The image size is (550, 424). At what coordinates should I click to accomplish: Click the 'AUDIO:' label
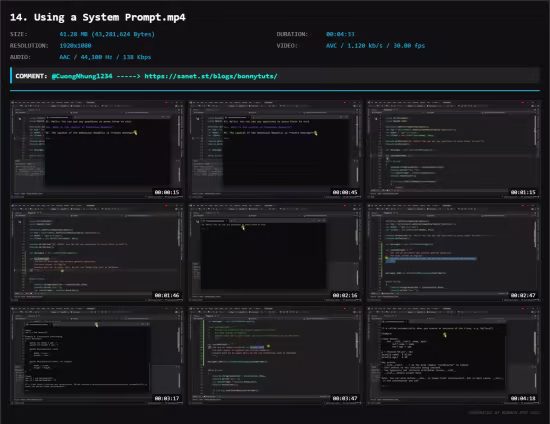pos(20,57)
